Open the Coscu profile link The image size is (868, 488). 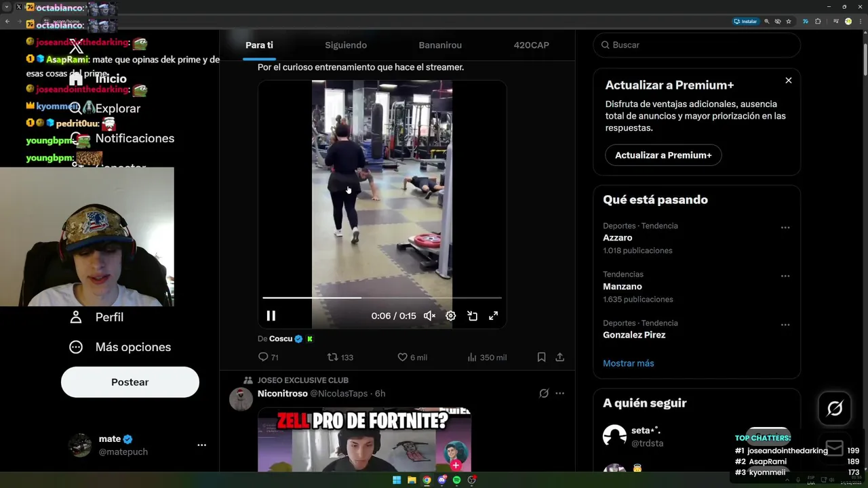pos(281,339)
